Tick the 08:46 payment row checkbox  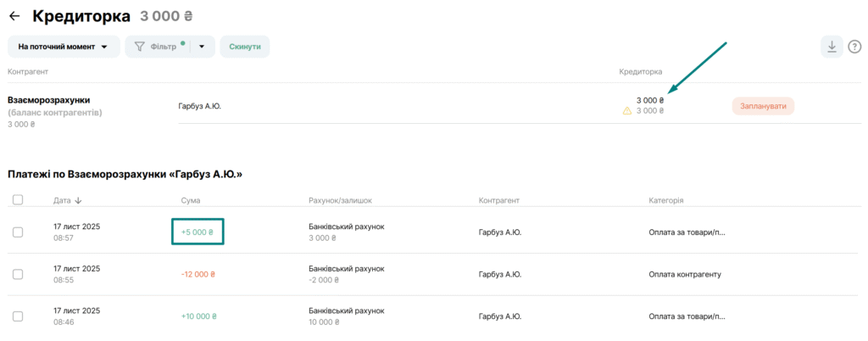pos(18,316)
